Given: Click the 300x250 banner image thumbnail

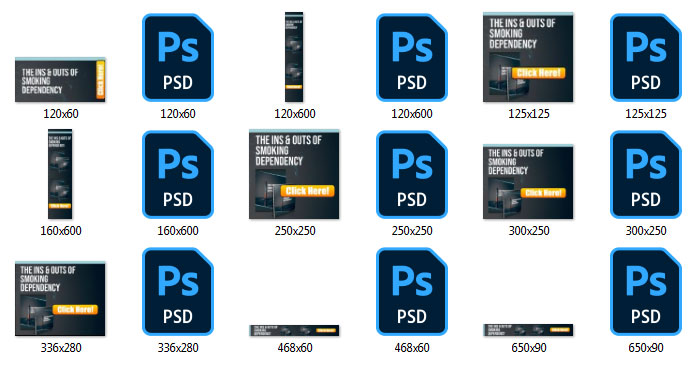Looking at the screenshot, I should (528, 182).
